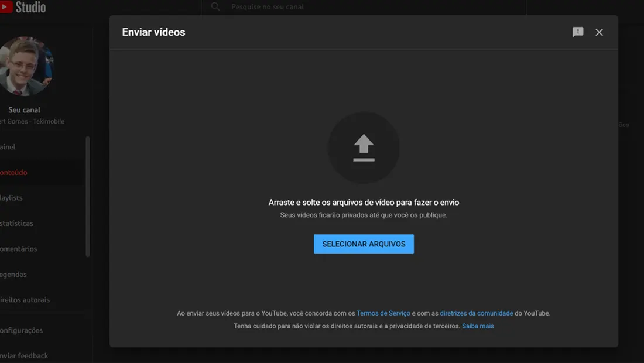Click the channel profile picture
This screenshot has width=644, height=363.
click(26, 66)
